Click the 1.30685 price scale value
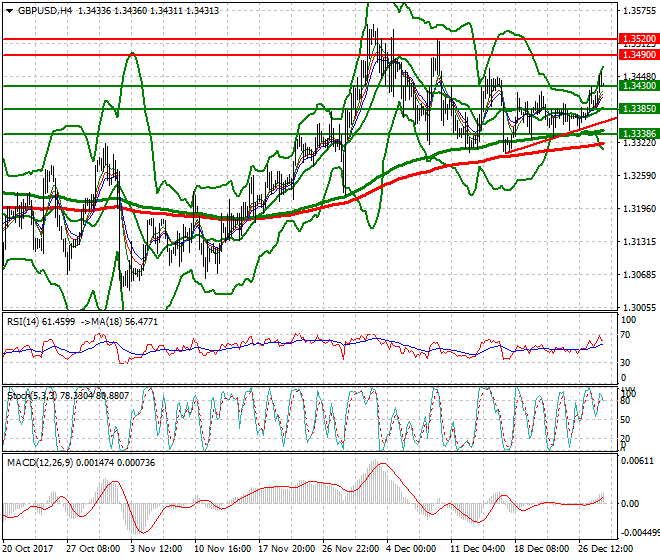Screen dimensions: 660x560 point(639,275)
